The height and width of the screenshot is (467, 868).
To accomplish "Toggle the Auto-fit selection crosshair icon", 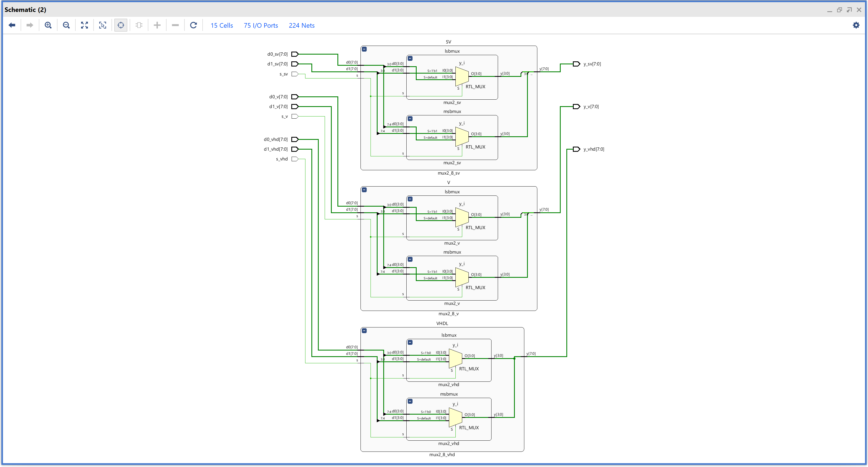I will [121, 25].
